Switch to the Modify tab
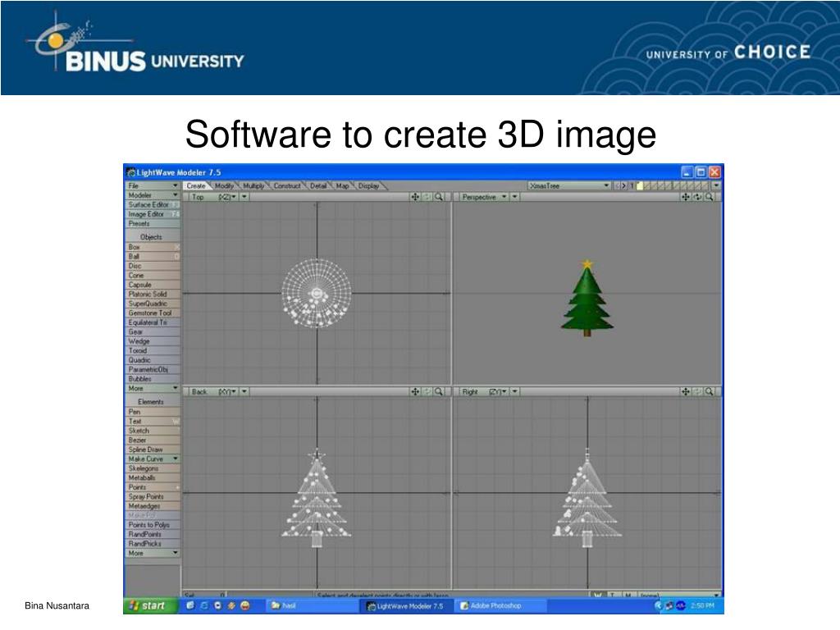 pyautogui.click(x=224, y=186)
